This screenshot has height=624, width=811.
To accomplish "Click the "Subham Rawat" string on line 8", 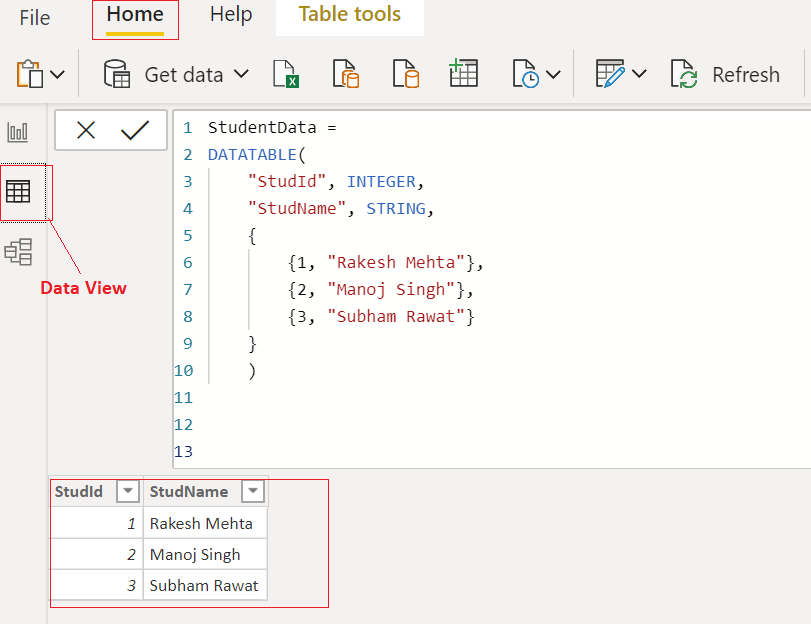I will coord(396,316).
